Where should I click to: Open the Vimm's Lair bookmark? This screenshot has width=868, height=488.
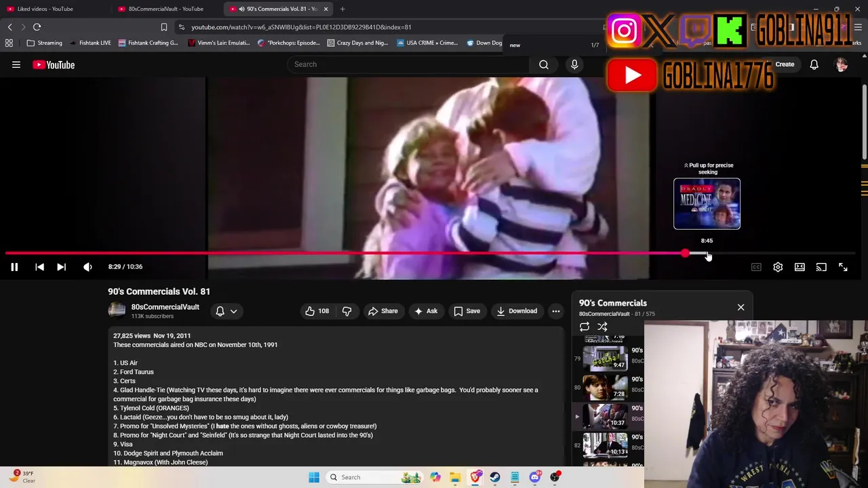point(219,43)
